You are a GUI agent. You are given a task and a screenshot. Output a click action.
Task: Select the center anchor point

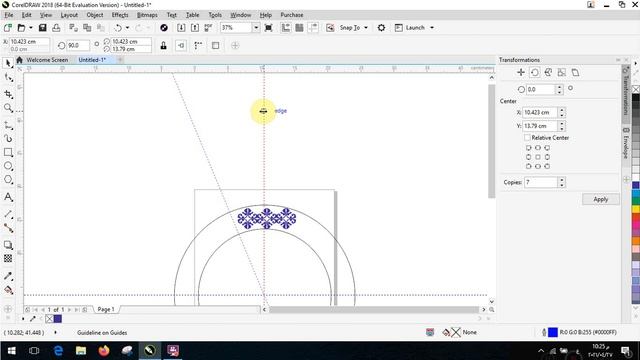coord(538,157)
